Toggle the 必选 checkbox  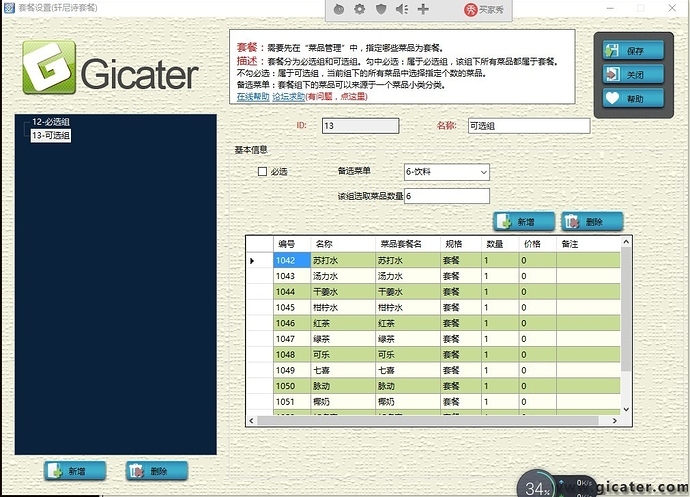pyautogui.click(x=263, y=172)
